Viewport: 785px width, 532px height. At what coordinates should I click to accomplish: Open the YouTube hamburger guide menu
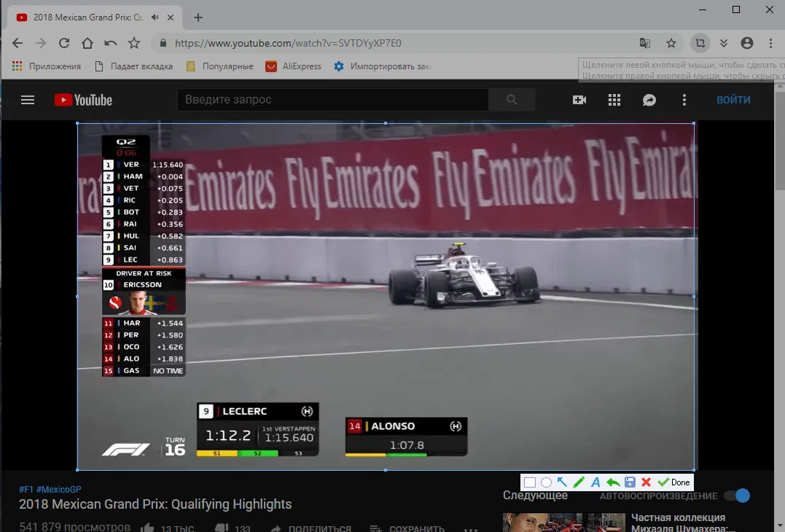pos(28,100)
